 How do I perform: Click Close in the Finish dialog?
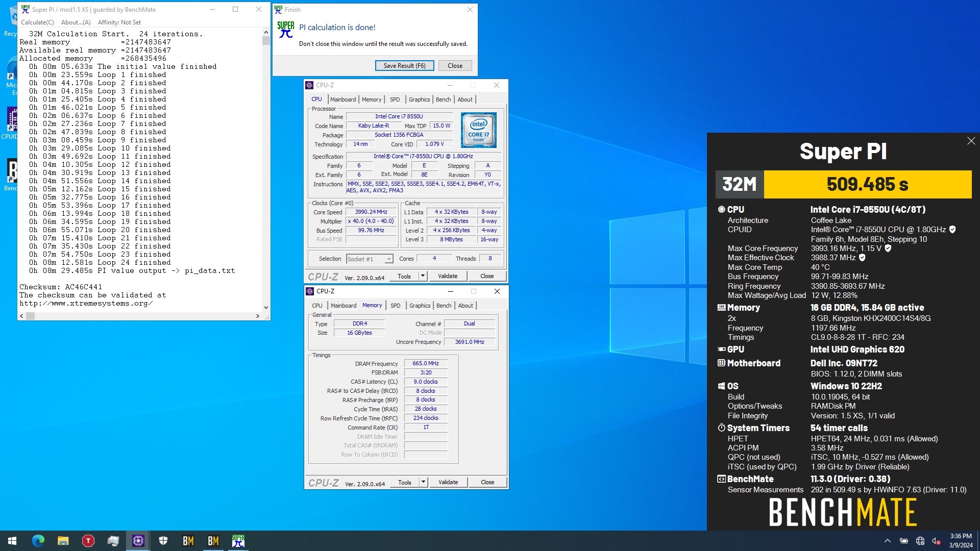click(x=455, y=66)
